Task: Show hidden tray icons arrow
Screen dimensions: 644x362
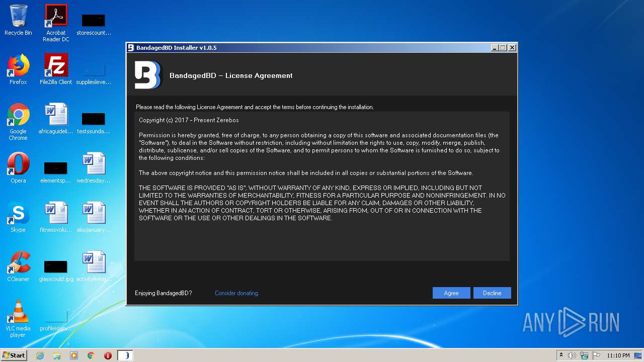Action: click(x=561, y=355)
